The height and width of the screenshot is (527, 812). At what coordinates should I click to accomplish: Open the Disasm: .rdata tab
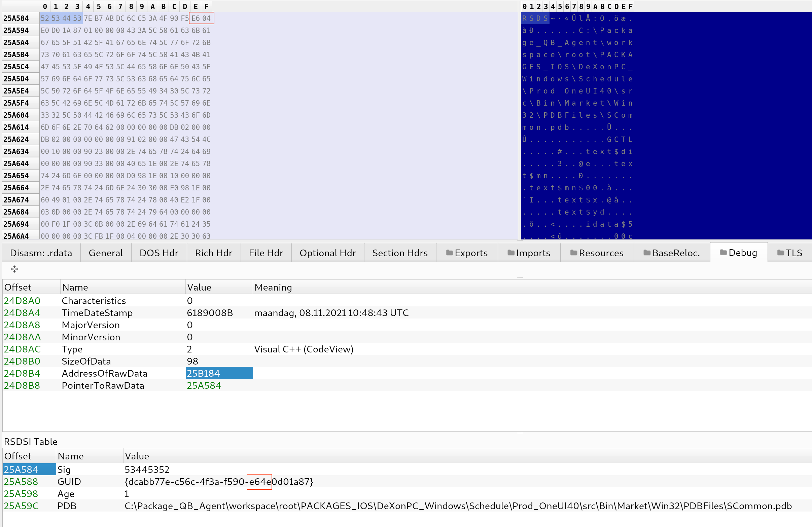click(41, 253)
